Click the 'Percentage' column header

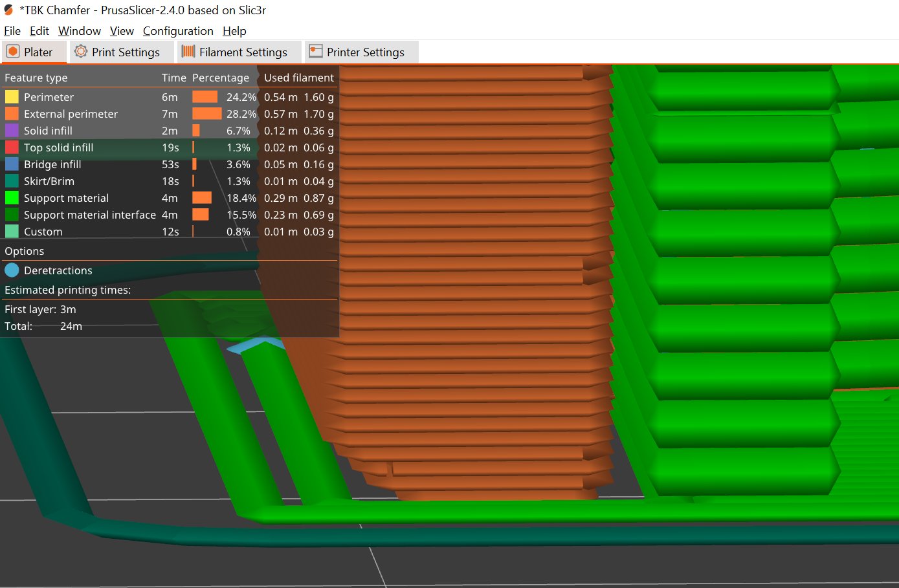tap(221, 78)
